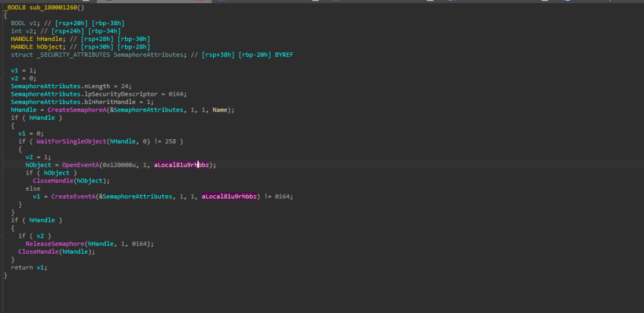Click the WaitForSingleObject function call
644x313 pixels.
[72, 141]
